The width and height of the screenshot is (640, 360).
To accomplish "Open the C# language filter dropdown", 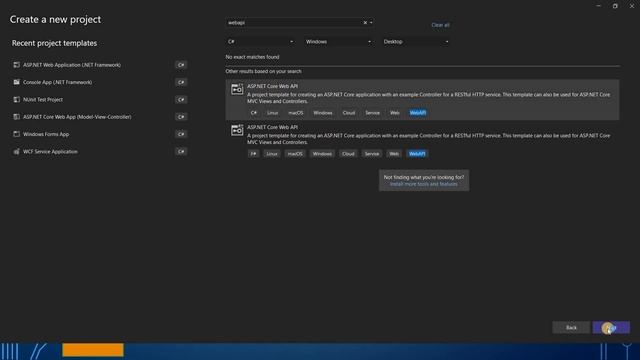I will pyautogui.click(x=260, y=42).
